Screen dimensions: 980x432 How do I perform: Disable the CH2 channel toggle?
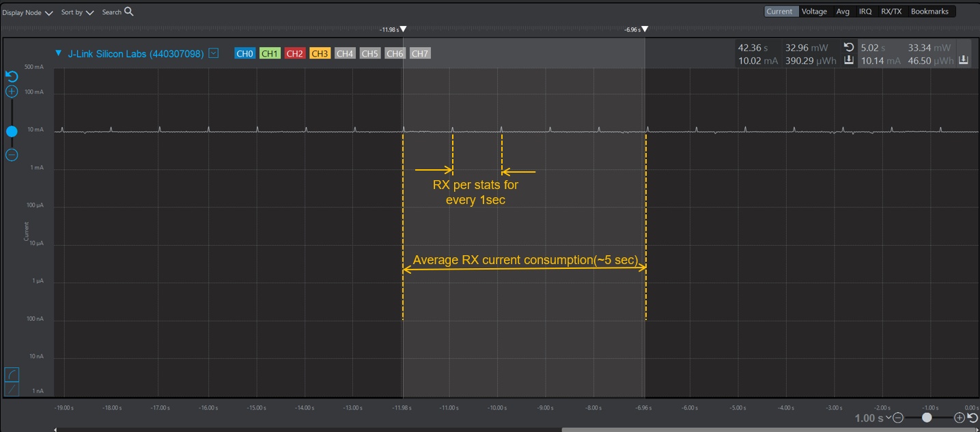tap(294, 53)
